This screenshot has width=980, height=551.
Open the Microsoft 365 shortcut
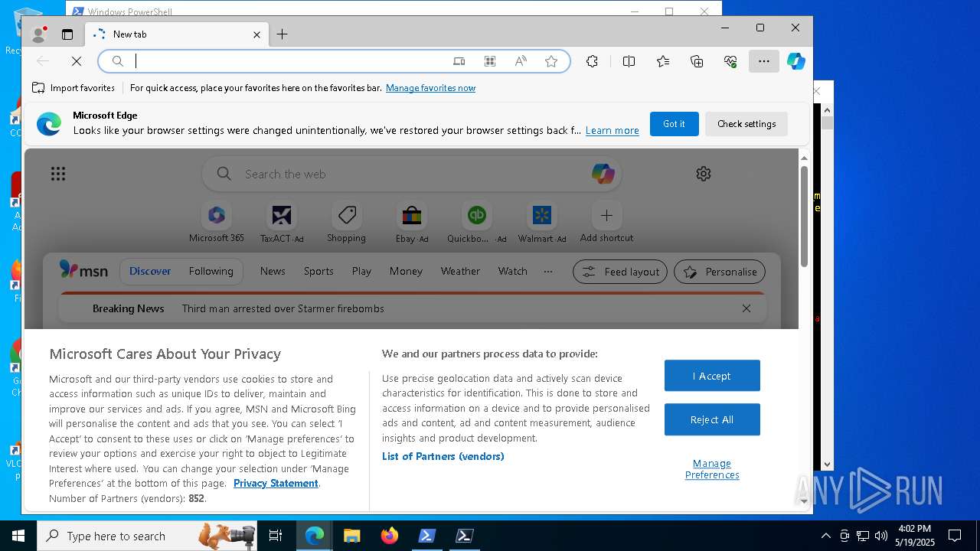217,223
